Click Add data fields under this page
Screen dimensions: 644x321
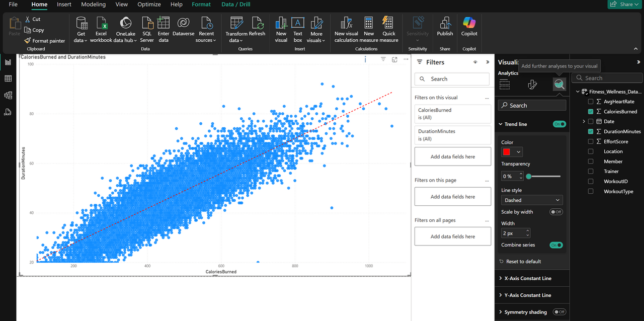(453, 197)
